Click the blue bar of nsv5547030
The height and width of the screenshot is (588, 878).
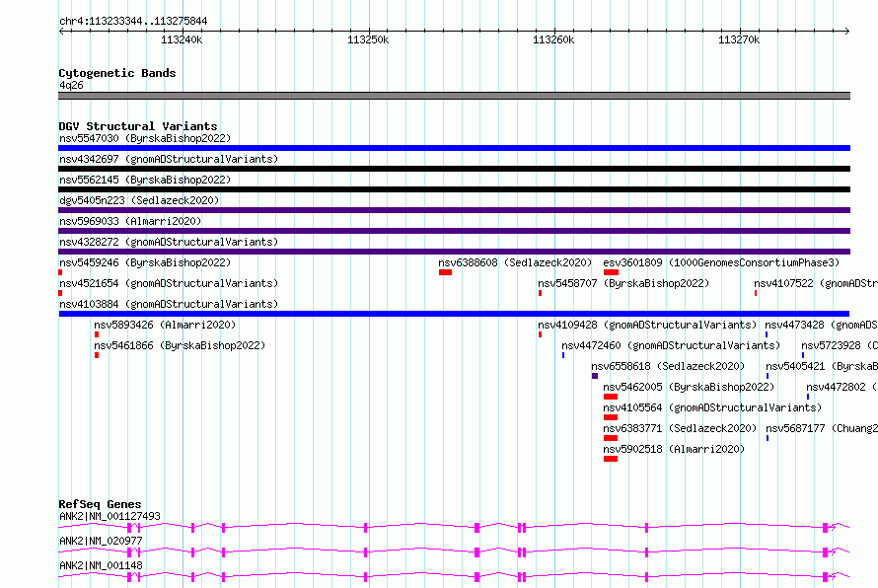pos(454,148)
